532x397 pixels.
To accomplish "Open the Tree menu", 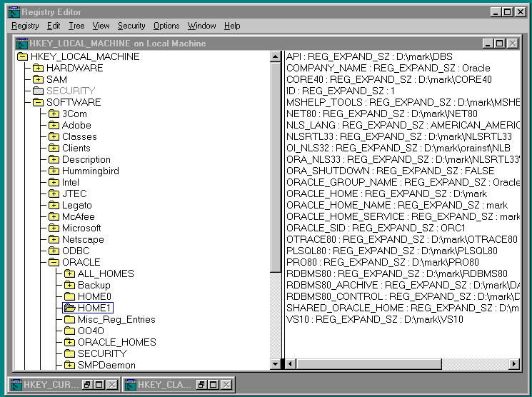I will pyautogui.click(x=76, y=26).
